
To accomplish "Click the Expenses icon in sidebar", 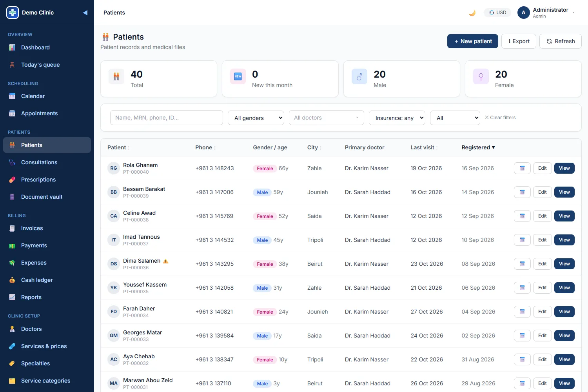I will (12, 263).
